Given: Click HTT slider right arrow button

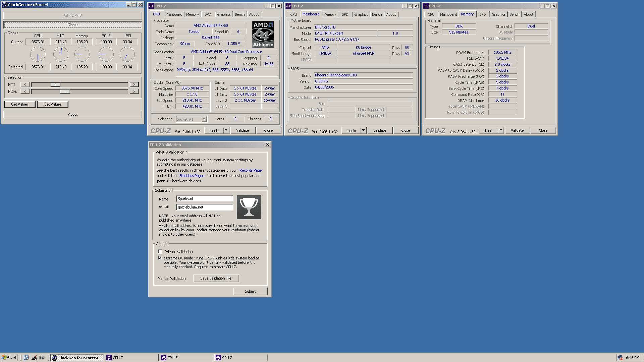Looking at the screenshot, I should click(134, 85).
